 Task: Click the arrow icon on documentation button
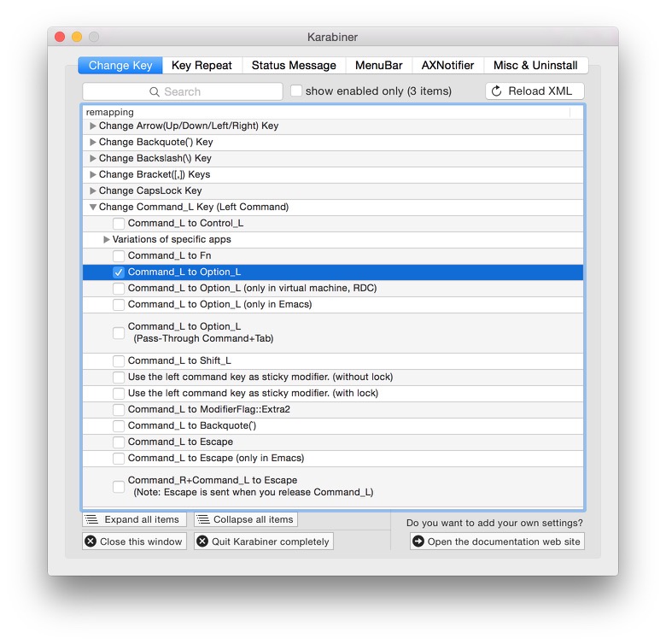click(x=418, y=542)
